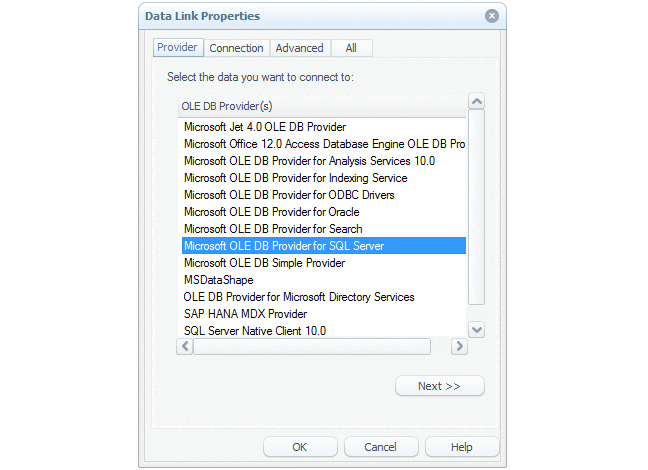Image resolution: width=648 pixels, height=470 pixels.
Task: Click the horizontal scrollbar right arrow
Action: point(459,346)
